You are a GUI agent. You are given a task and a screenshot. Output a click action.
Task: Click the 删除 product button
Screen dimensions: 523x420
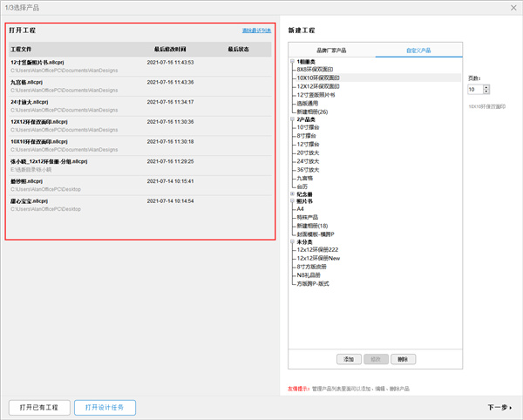(403, 359)
